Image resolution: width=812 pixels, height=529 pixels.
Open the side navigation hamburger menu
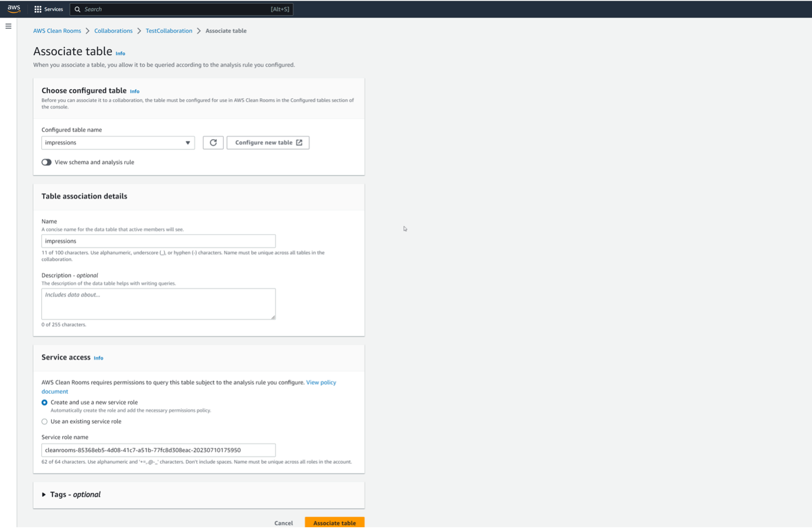point(9,26)
